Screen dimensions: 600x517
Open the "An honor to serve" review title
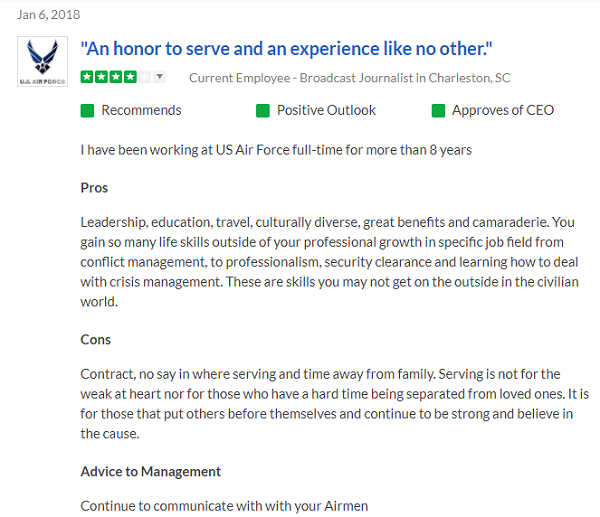pos(287,49)
